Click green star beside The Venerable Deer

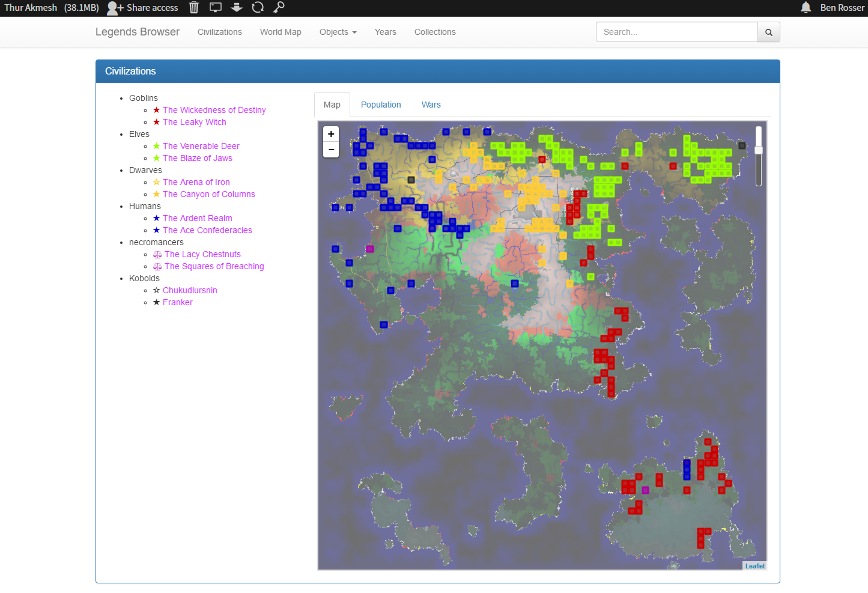[x=156, y=146]
